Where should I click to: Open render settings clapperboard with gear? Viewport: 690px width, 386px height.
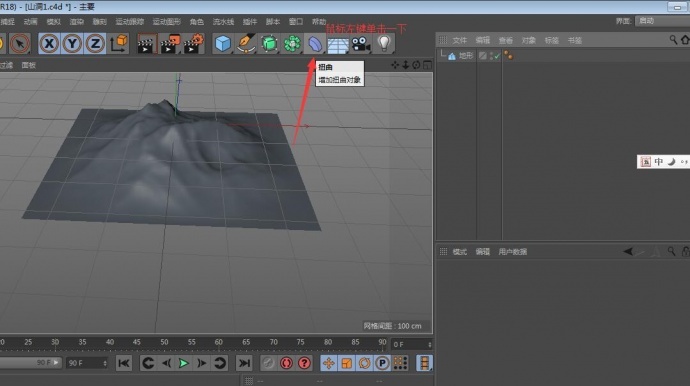click(194, 44)
